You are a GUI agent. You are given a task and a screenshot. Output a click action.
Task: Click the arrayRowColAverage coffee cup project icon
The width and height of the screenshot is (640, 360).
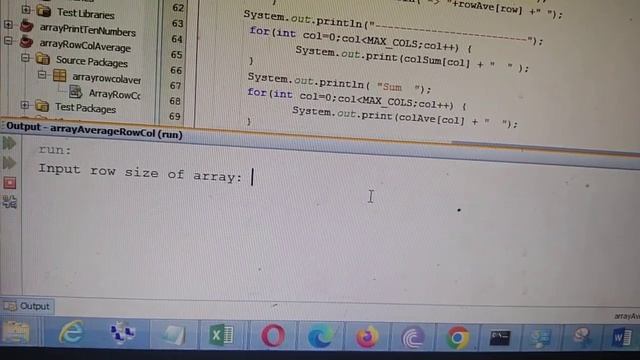pyautogui.click(x=26, y=42)
